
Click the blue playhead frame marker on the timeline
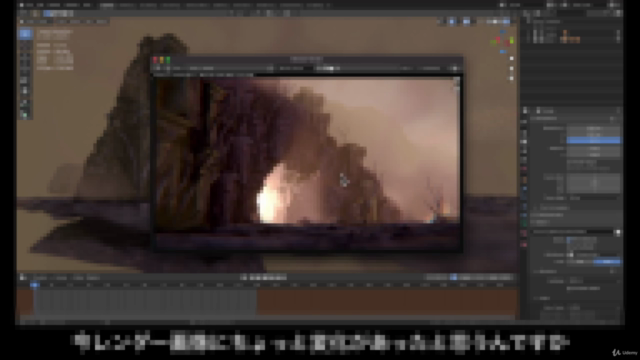[35, 285]
